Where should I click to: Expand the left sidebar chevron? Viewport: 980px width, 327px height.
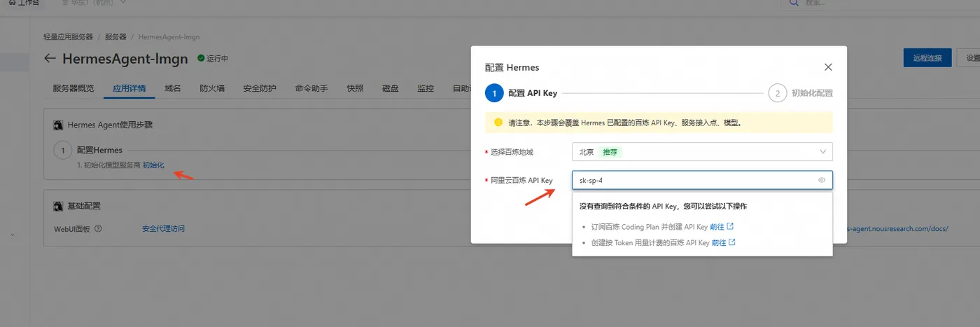click(x=13, y=235)
